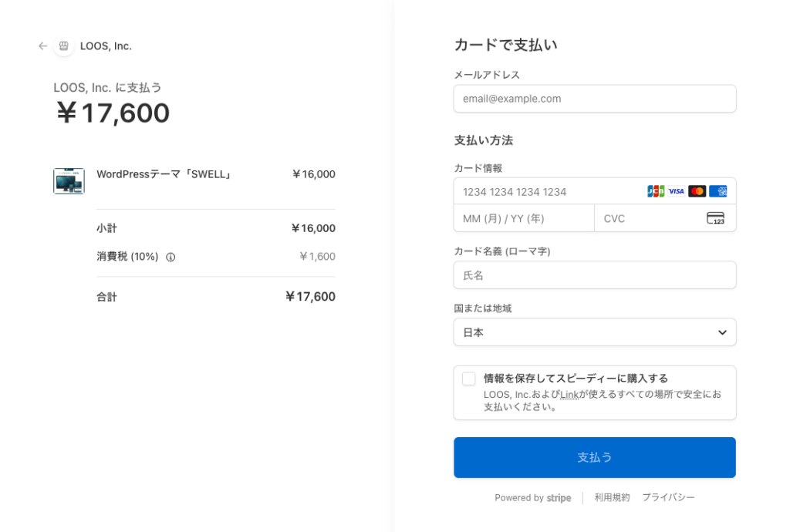Enable the save information checkbox
This screenshot has height=532, width=790.
[x=468, y=379]
